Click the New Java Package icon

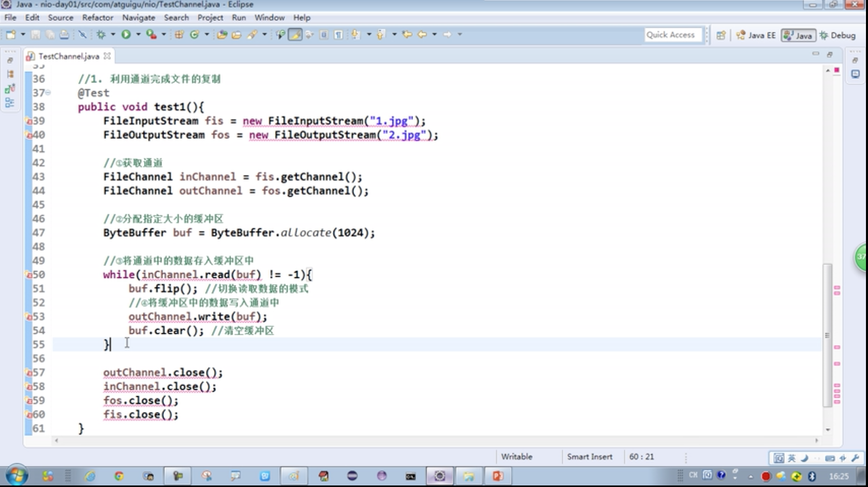(179, 34)
